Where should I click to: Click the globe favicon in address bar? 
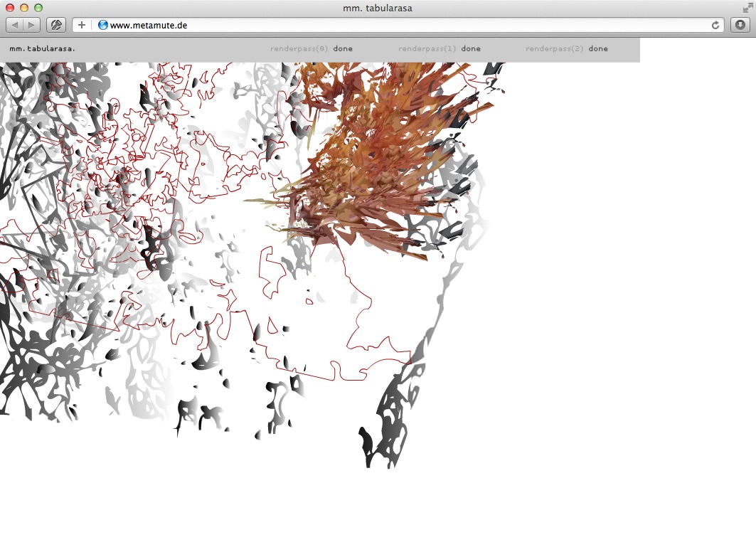click(103, 25)
